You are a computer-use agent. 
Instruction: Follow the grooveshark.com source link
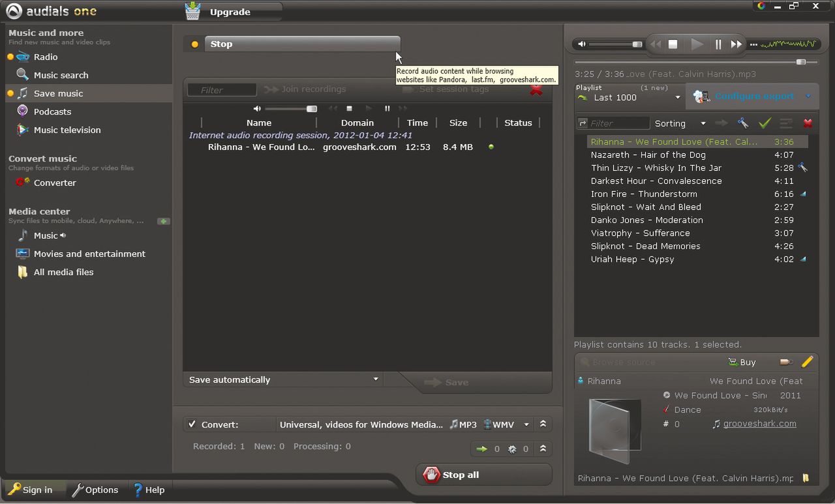click(759, 424)
